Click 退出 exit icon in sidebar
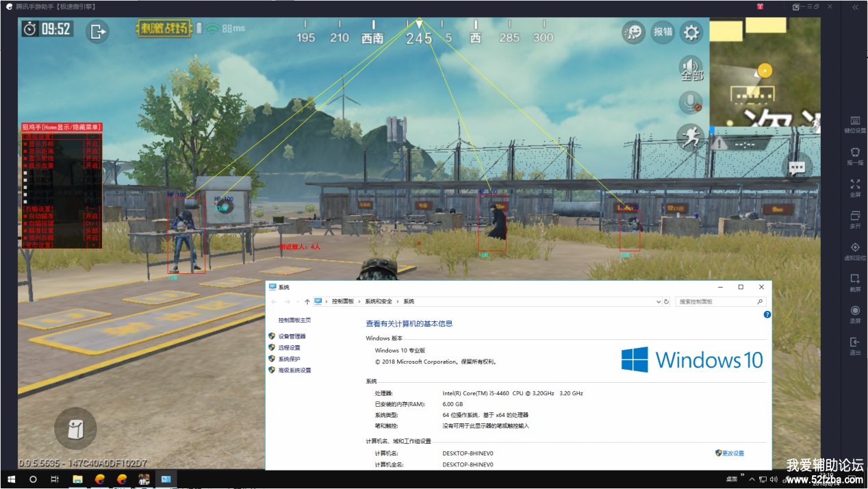Viewport: 868px width, 489px height. tap(855, 346)
